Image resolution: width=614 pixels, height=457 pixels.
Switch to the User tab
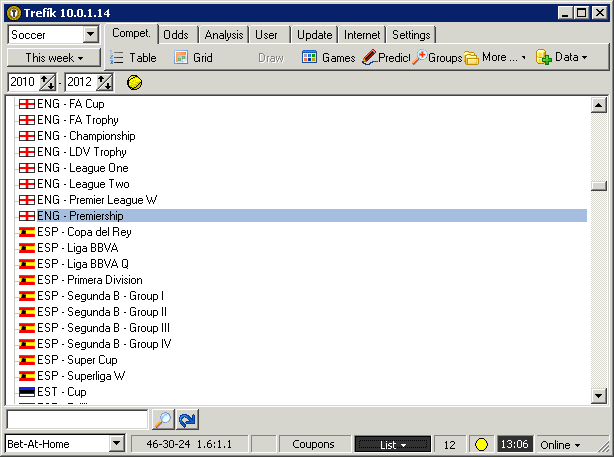click(x=266, y=35)
